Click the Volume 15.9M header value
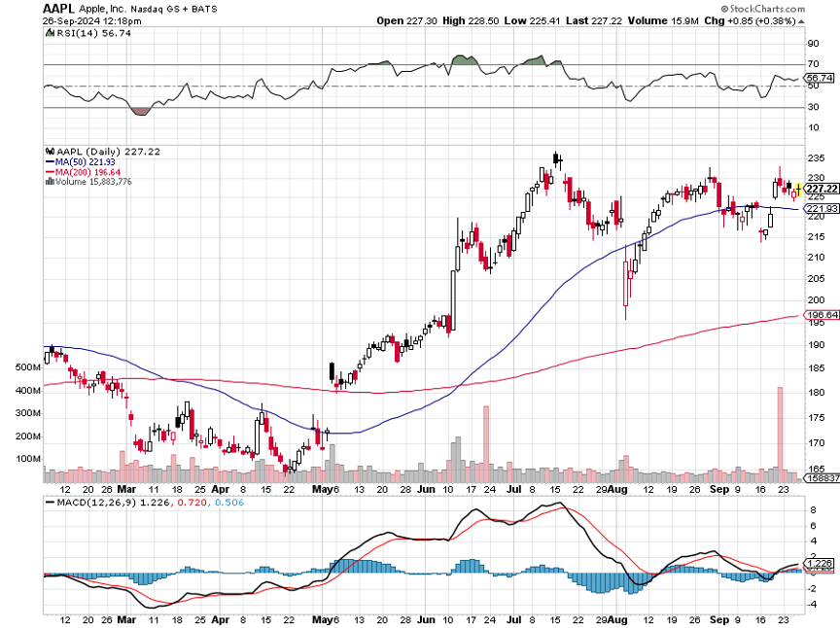840x628 pixels. click(663, 20)
